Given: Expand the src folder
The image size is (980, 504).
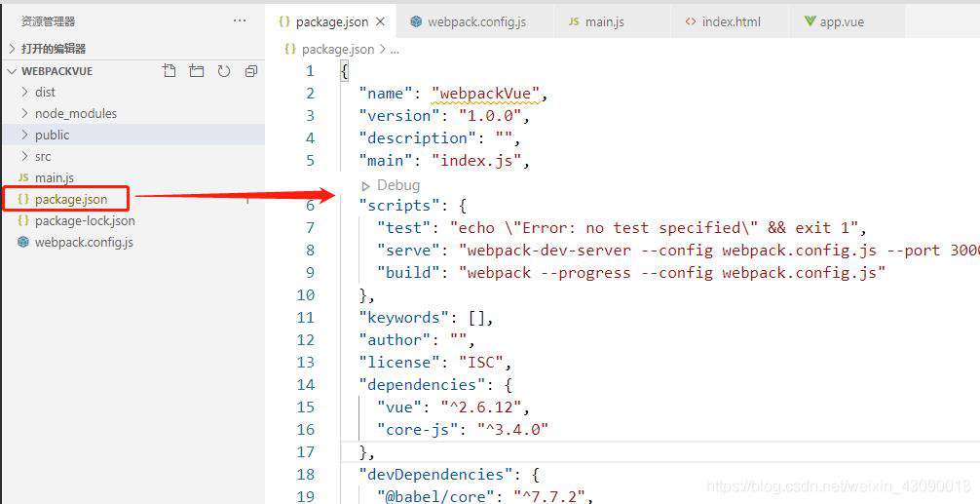Looking at the screenshot, I should pyautogui.click(x=133, y=156).
